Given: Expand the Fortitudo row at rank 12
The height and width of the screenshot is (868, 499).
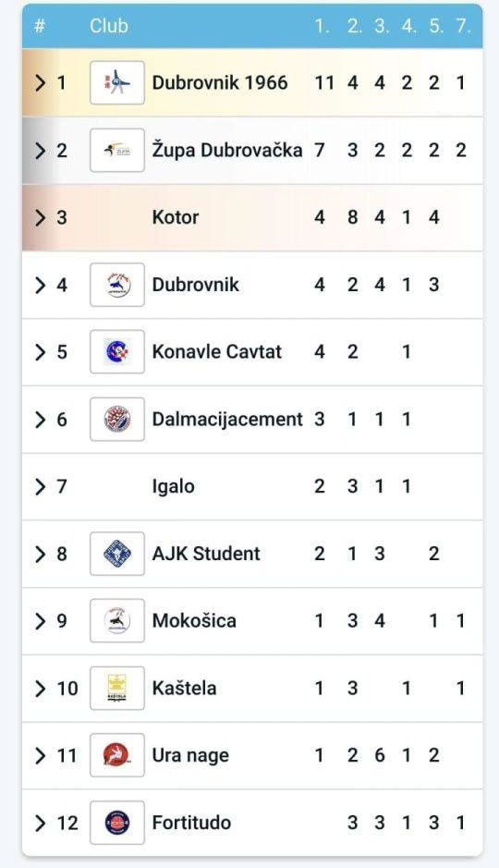Looking at the screenshot, I should click(41, 823).
